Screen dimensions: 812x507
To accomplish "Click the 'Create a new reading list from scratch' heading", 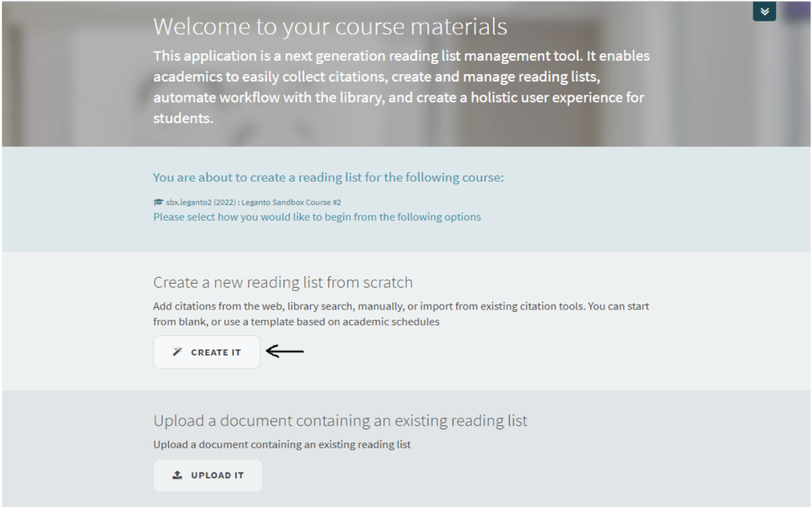I will point(283,282).
